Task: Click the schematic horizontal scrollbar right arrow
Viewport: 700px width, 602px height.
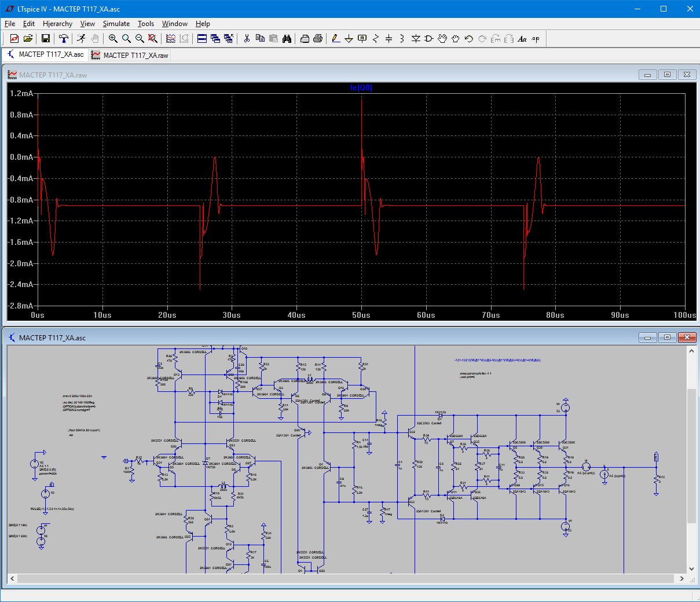Action: click(x=681, y=578)
